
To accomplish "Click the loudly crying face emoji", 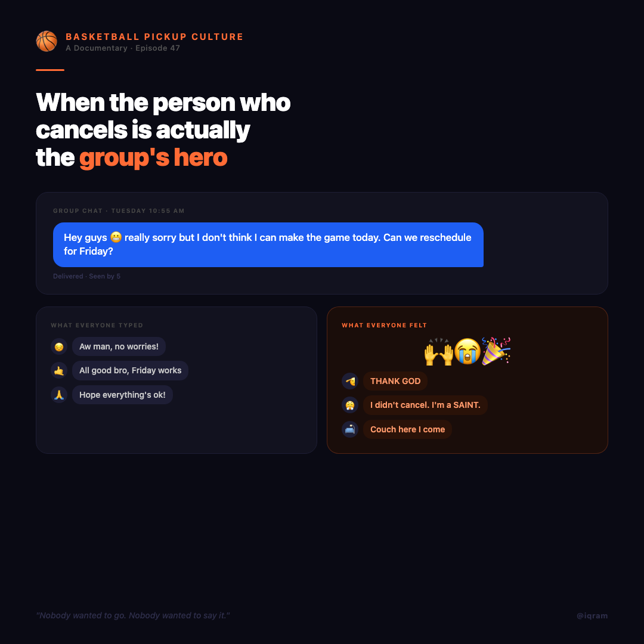I will click(x=467, y=351).
